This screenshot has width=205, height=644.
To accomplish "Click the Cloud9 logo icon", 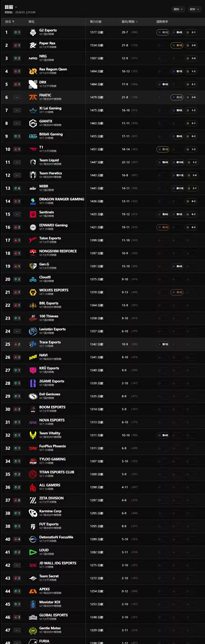I will click(33, 279).
